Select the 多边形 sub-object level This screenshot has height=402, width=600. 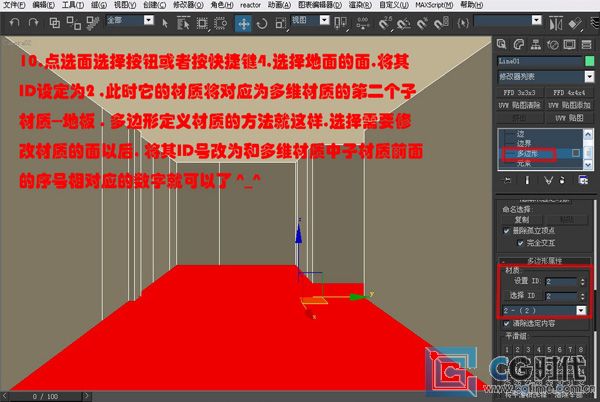527,154
